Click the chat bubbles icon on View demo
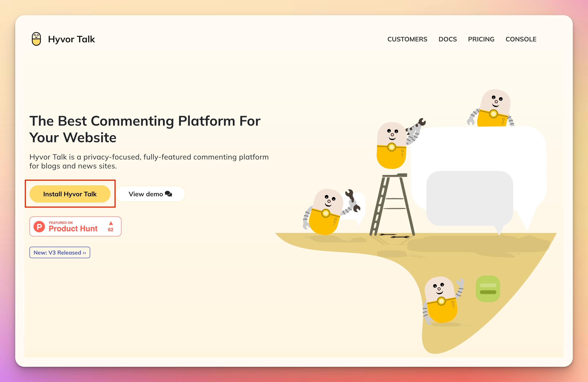 coord(168,194)
